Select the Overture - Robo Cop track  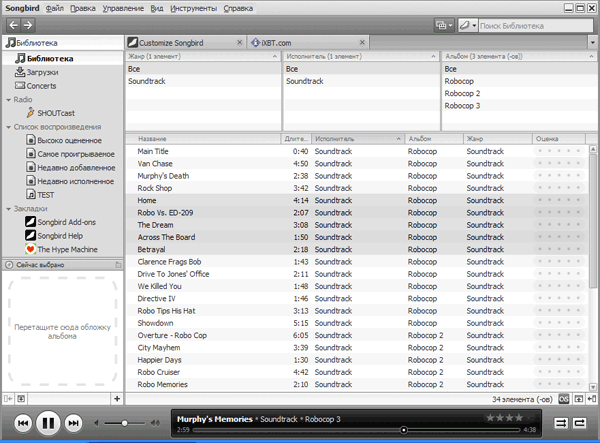click(357, 336)
